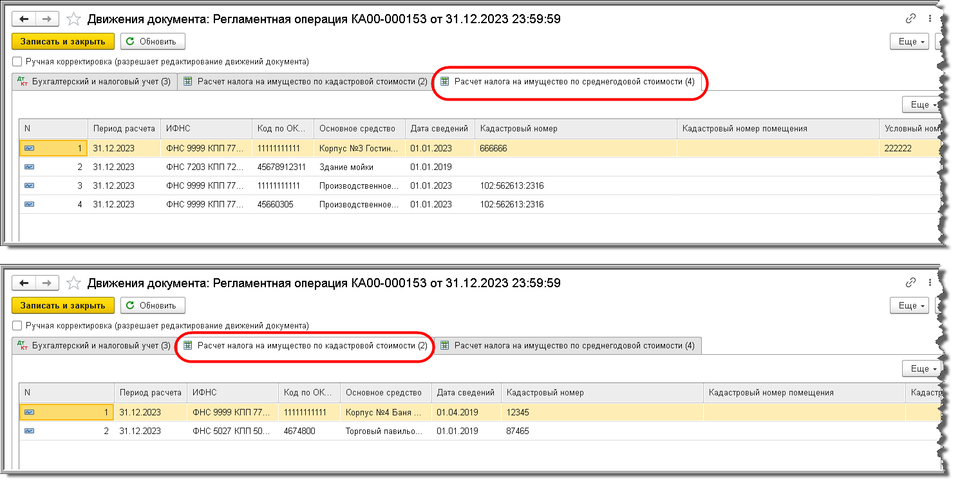The width and height of the screenshot is (980, 492).
Task: Click date 01.04.2019 cell
Action: point(466,412)
